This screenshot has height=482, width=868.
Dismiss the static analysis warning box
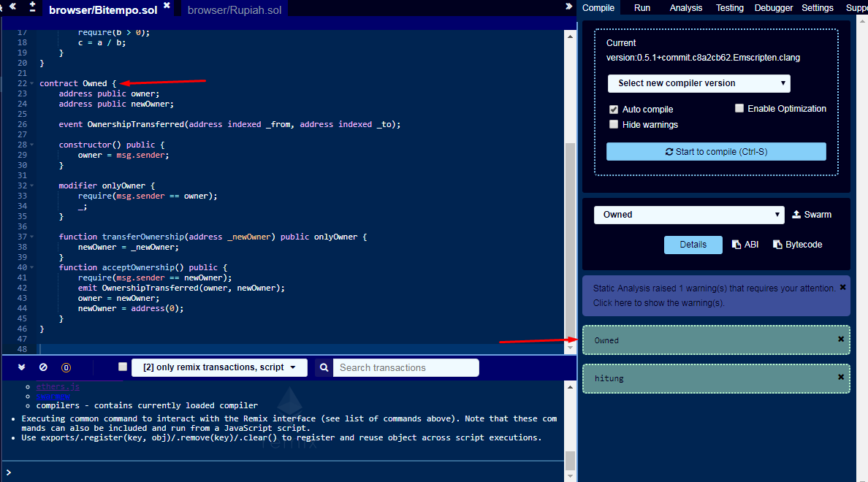(x=842, y=287)
